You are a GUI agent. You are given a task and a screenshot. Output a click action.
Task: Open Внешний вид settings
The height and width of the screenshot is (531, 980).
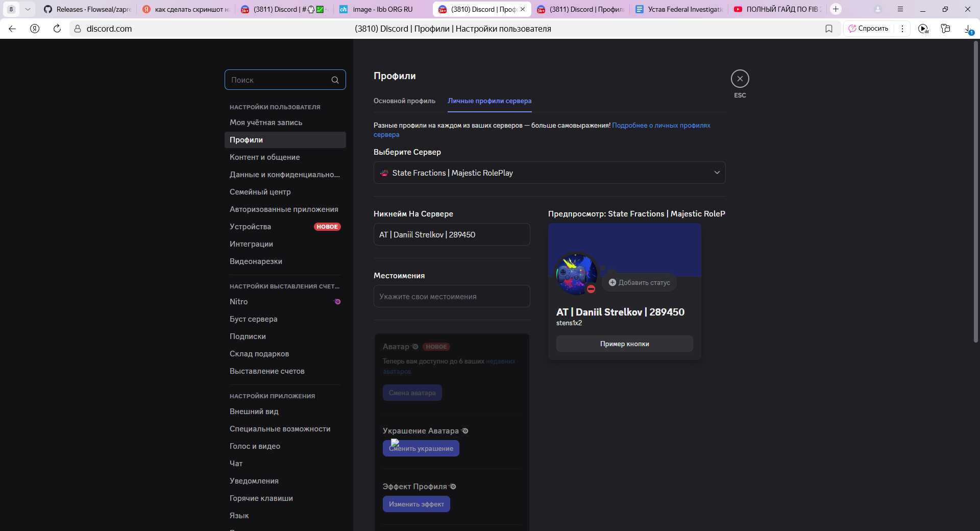(285, 412)
